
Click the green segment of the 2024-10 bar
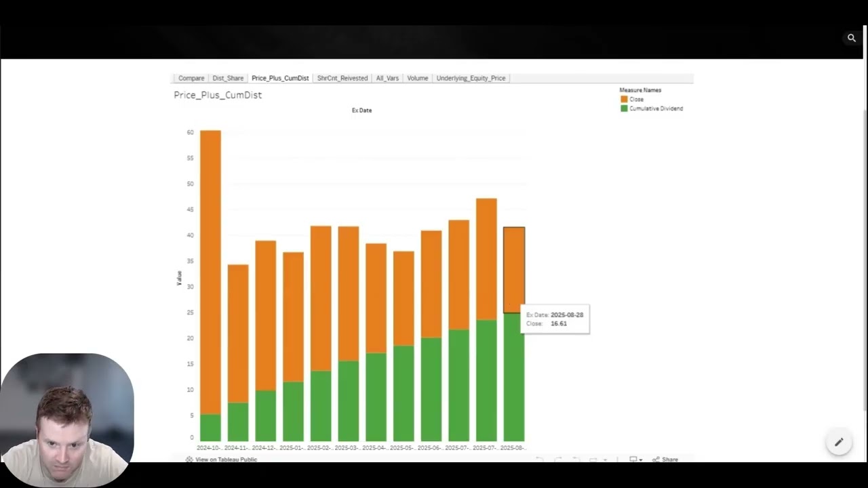[210, 428]
